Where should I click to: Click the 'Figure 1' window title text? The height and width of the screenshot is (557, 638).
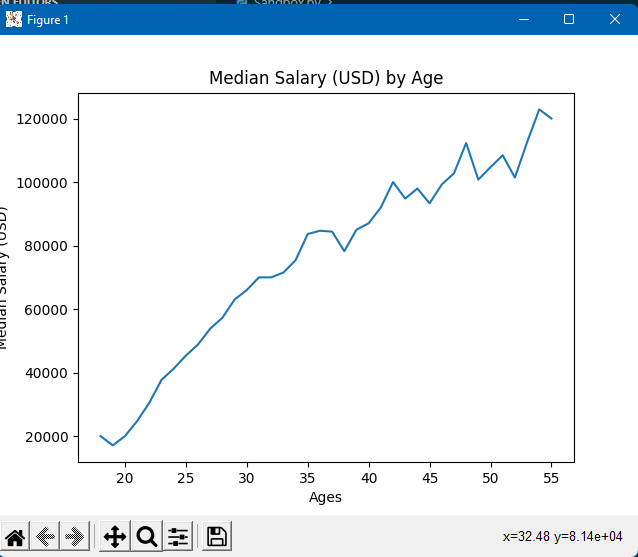48,20
